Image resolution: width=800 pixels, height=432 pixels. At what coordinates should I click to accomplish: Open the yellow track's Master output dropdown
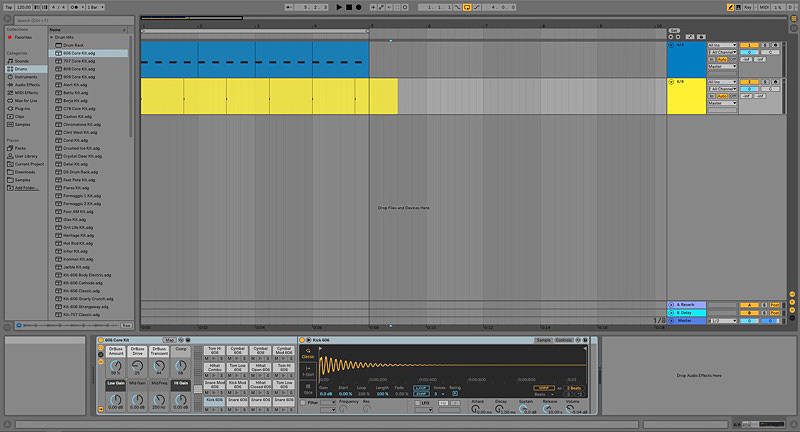721,103
